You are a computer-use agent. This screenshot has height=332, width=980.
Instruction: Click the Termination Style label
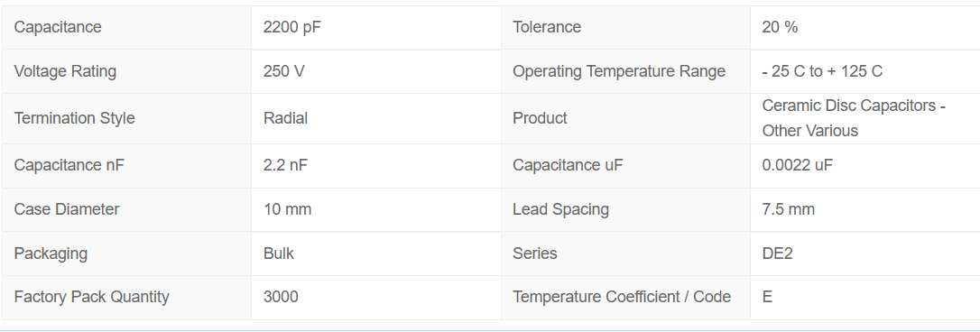(74, 118)
